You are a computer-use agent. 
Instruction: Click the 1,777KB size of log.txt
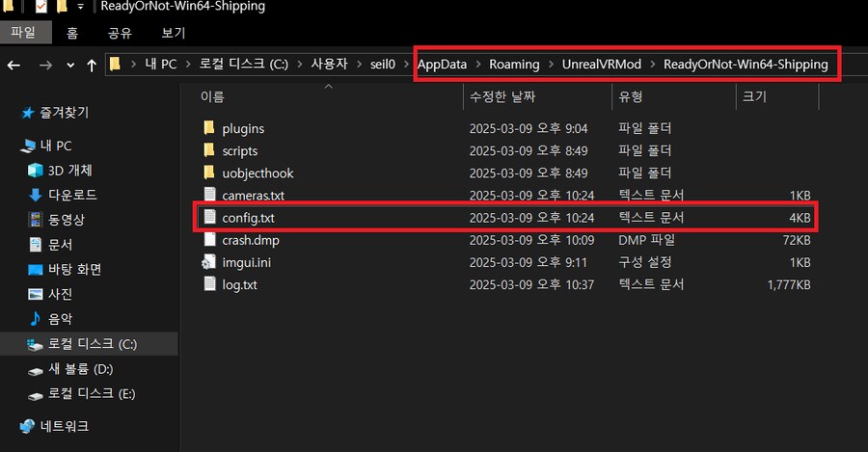[x=788, y=285]
